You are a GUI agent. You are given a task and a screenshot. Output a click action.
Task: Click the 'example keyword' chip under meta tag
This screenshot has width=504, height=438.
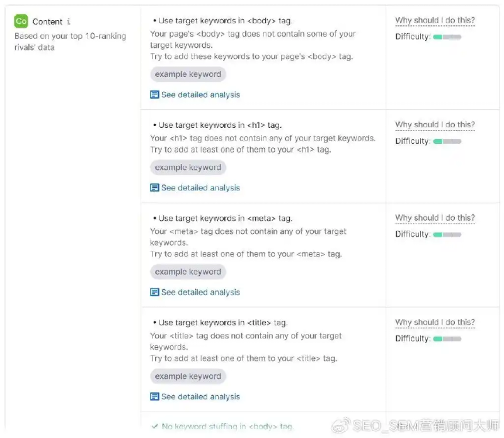click(188, 272)
